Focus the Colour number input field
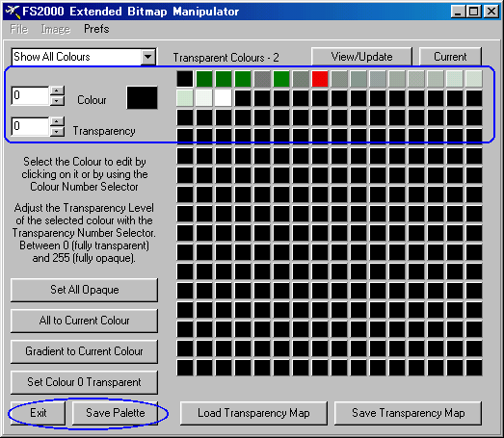 [x=30, y=95]
